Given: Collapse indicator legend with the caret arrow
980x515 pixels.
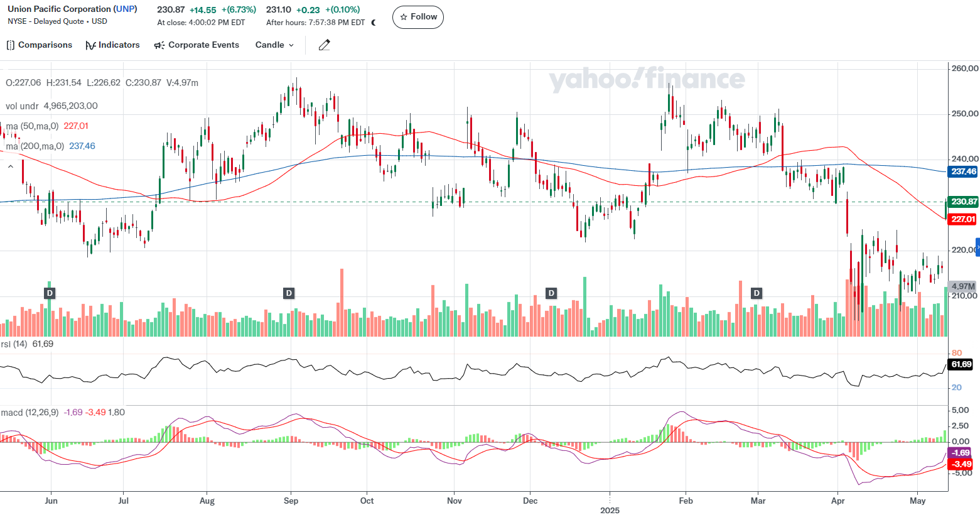Looking at the screenshot, I should coord(11,166).
